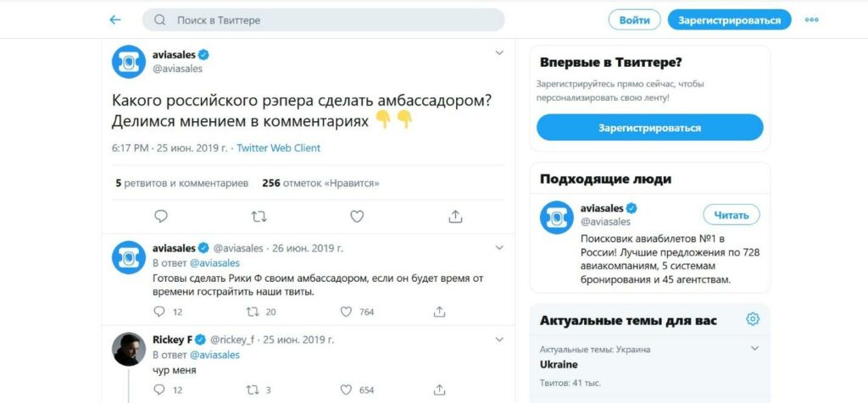View the 256 likes list
868x403 pixels.
(x=320, y=183)
